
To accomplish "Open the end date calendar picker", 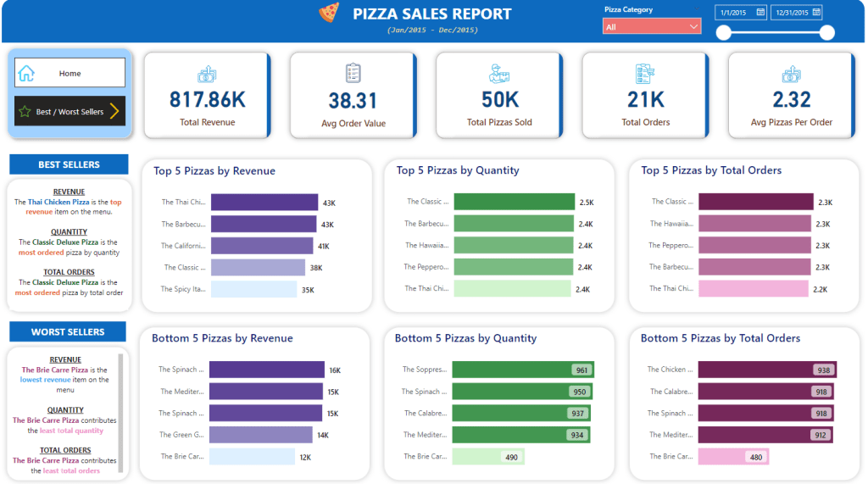I will click(815, 12).
